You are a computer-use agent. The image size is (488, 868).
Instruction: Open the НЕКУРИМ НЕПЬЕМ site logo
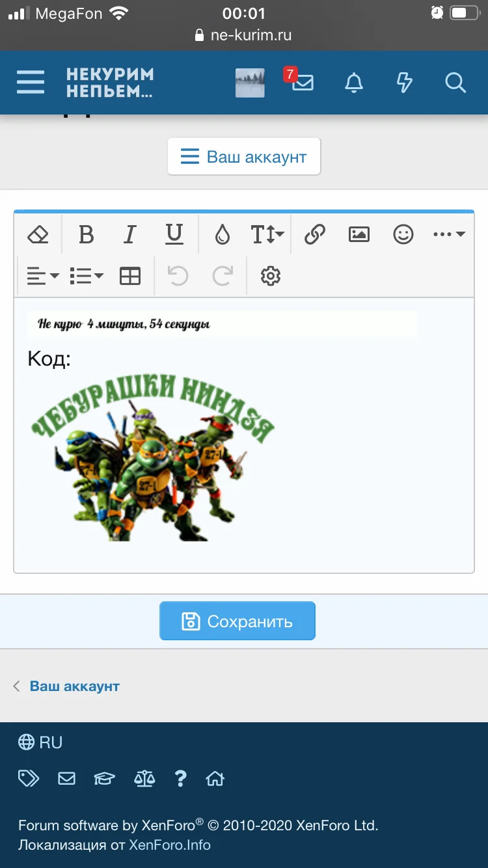coord(110,83)
